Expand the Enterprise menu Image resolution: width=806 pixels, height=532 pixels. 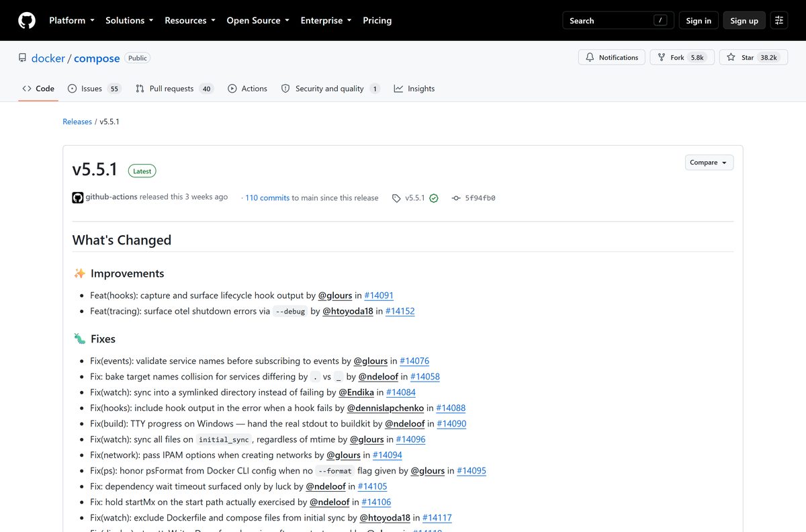pyautogui.click(x=326, y=21)
